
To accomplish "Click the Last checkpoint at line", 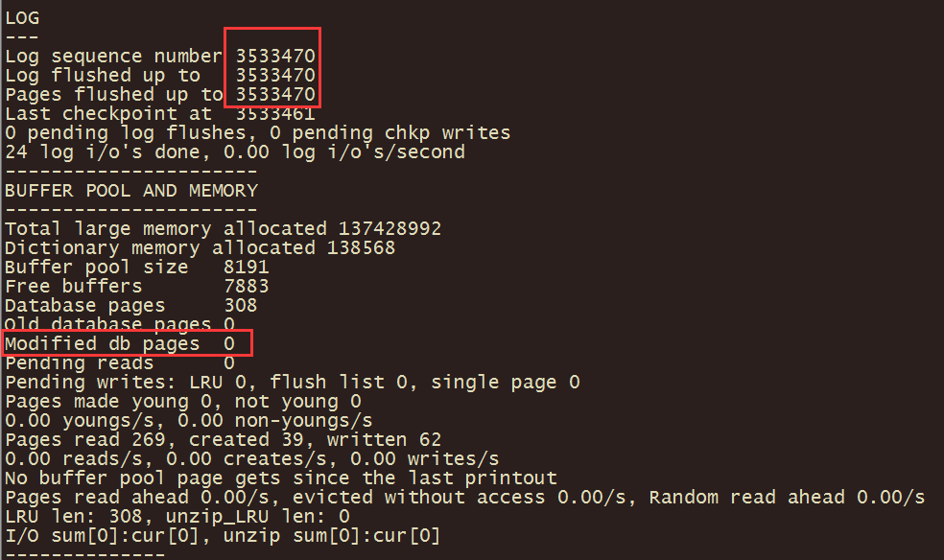I will coord(160,114).
